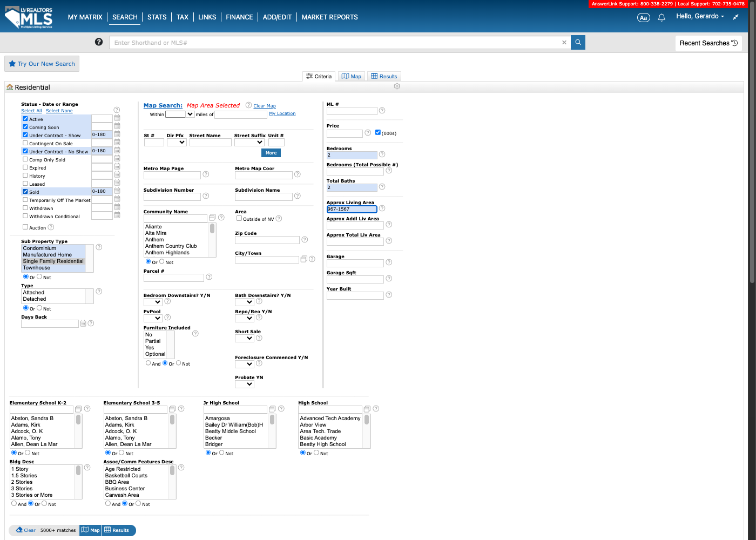Click the High School list scrollbar

(367, 431)
